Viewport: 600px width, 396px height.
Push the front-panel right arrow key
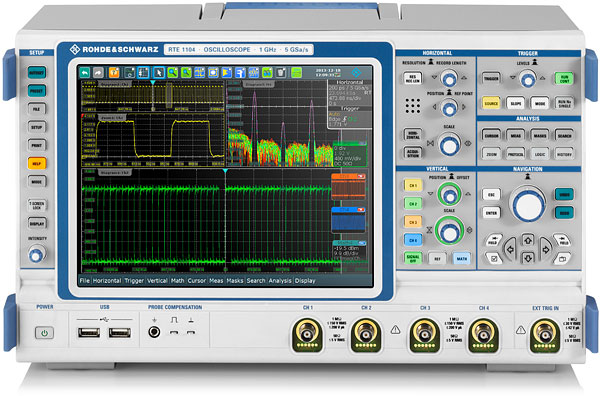pos(545,249)
